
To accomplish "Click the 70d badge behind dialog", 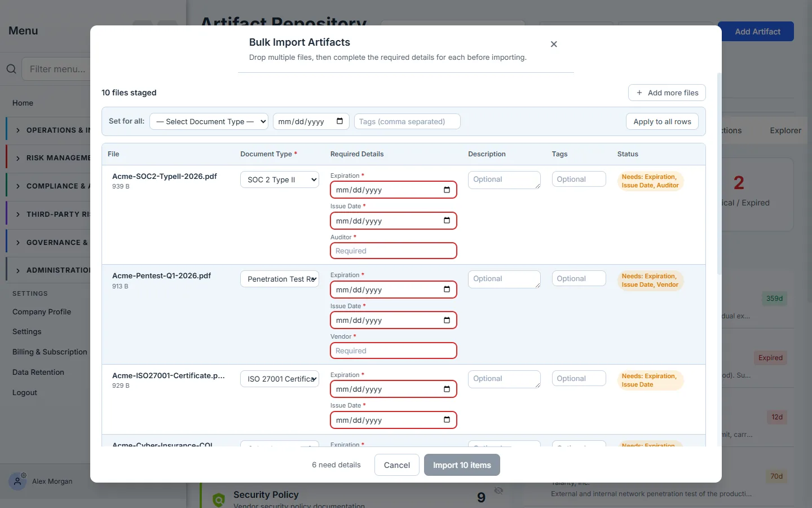I will coord(776,476).
